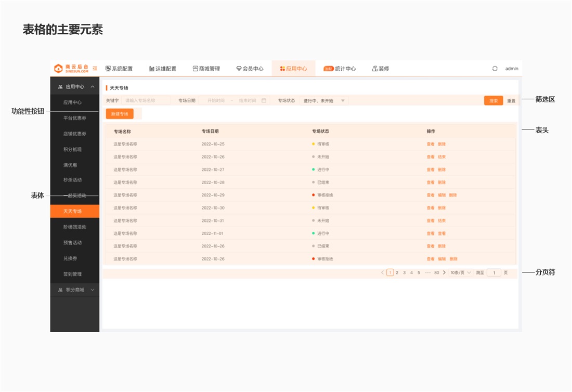Expand the 积分商城 sidebar group

click(75, 290)
